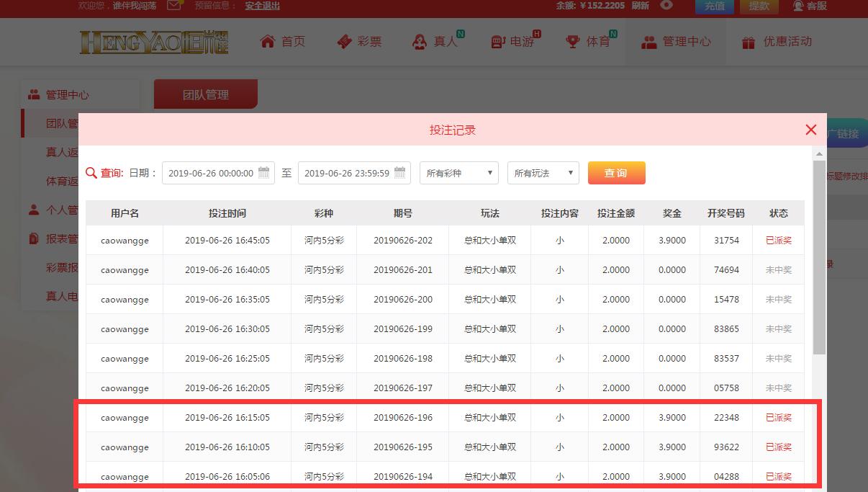The height and width of the screenshot is (492, 868).
Task: Open calendar icon of start date field
Action: coord(263,172)
